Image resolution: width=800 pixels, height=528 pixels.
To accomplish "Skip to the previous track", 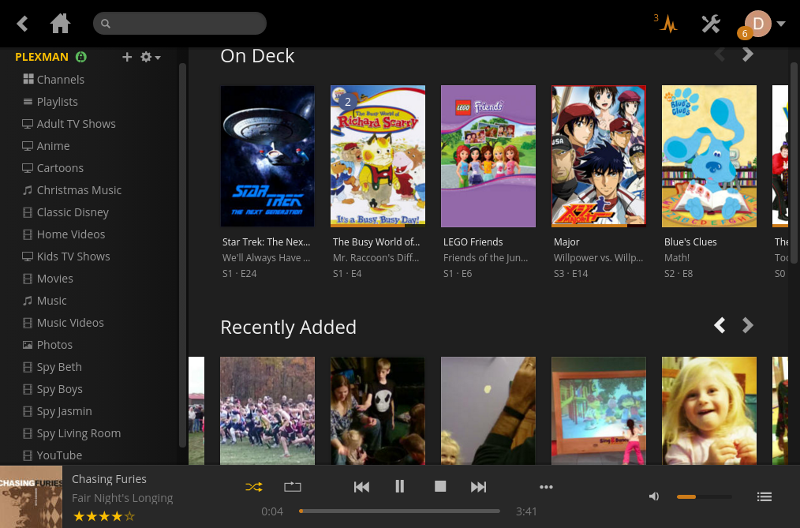I will [361, 487].
